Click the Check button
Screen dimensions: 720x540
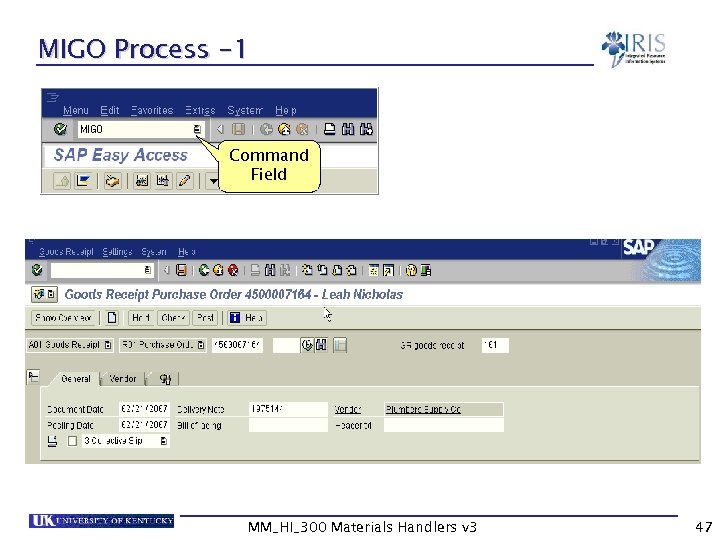[174, 318]
